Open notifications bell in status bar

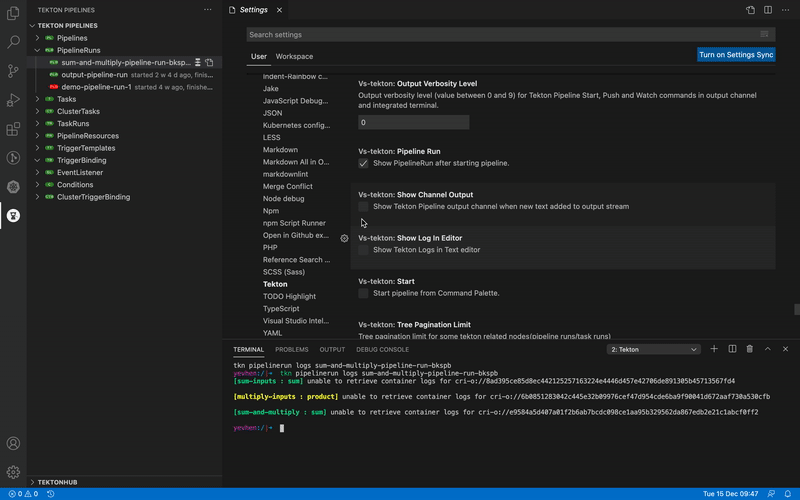pos(788,494)
